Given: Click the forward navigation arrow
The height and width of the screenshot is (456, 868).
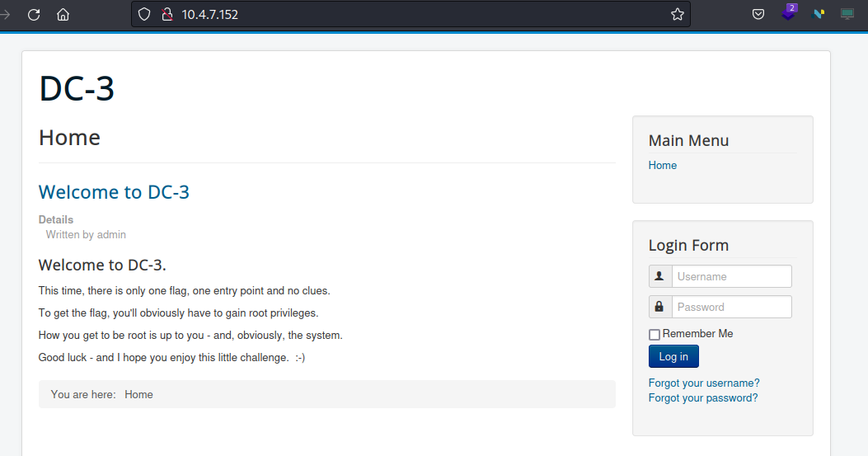Looking at the screenshot, I should pyautogui.click(x=5, y=14).
